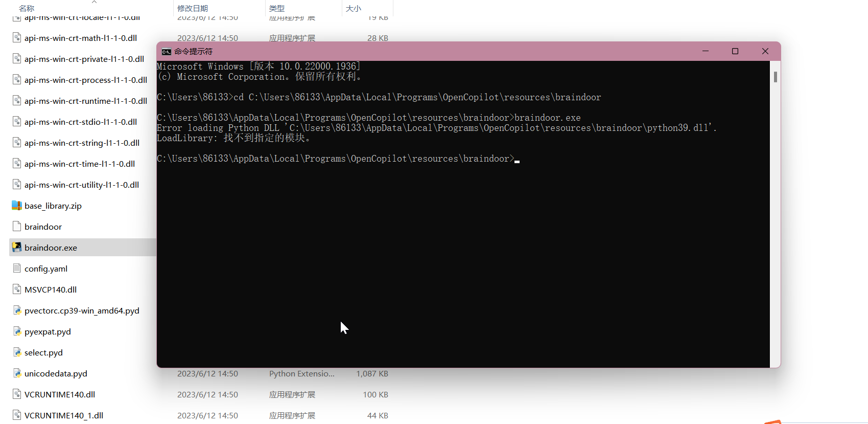
Task: Click the unicodedata.pyd Python icon
Action: pos(17,373)
